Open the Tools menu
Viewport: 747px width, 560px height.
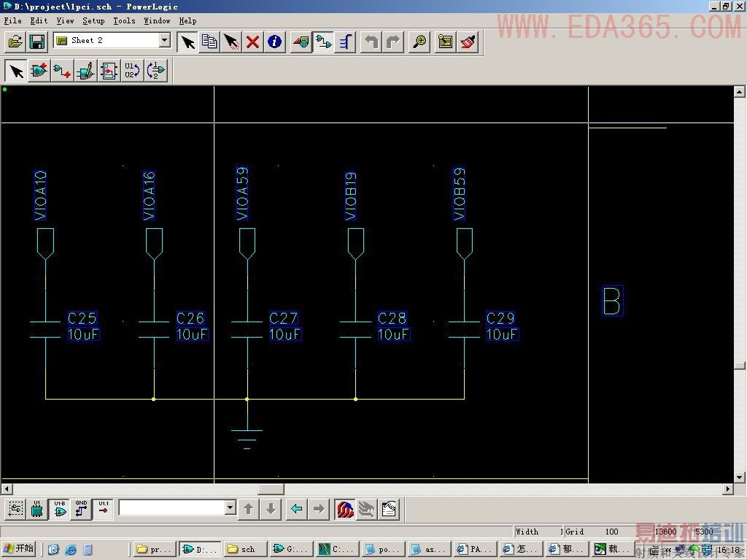[124, 21]
